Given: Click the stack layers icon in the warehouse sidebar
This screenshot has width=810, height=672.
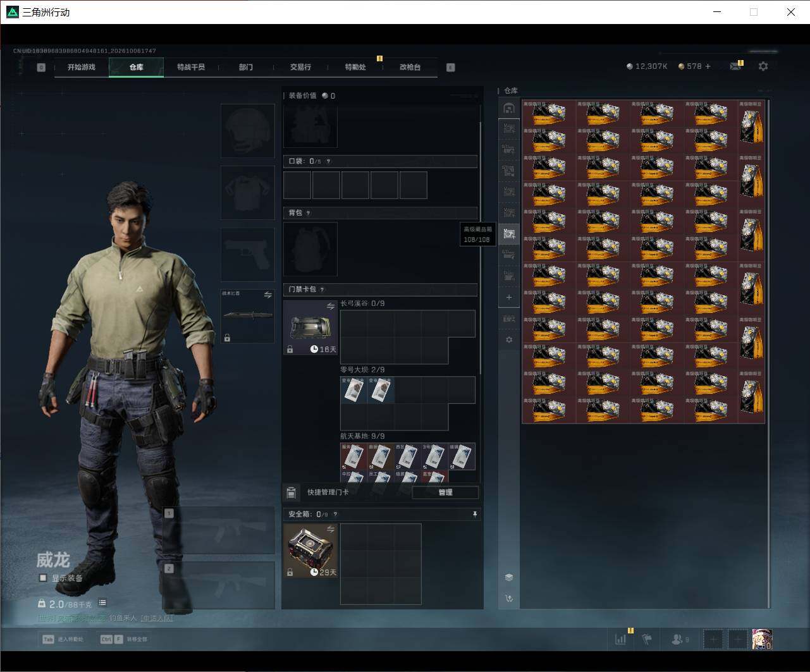Looking at the screenshot, I should 509,577.
